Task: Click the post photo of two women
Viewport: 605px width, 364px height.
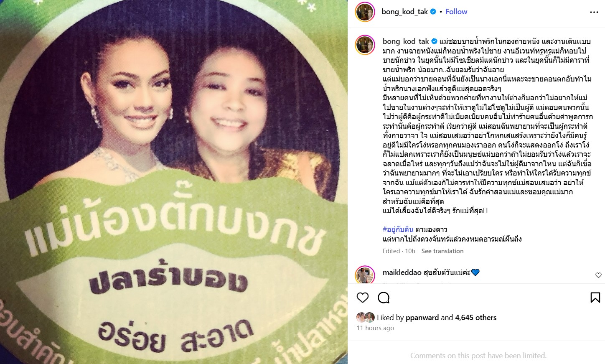Action: point(174,182)
